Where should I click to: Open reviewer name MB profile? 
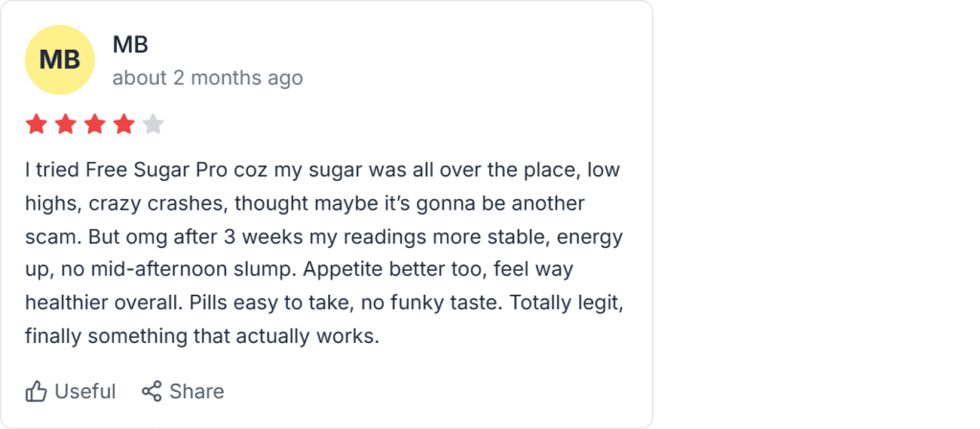[x=130, y=44]
